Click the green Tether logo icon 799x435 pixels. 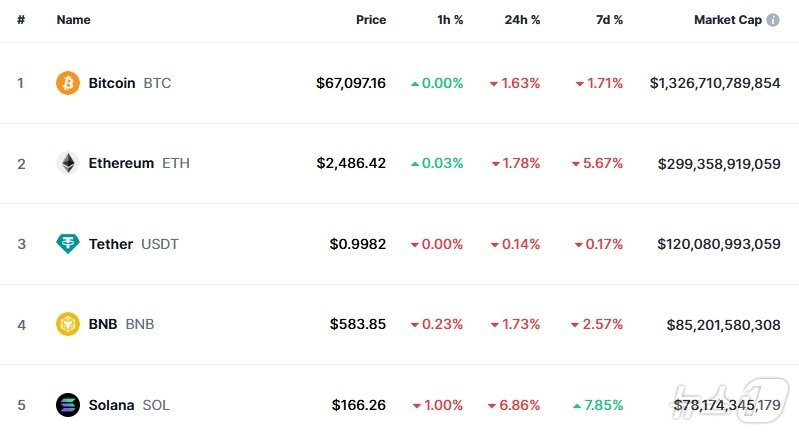coord(68,244)
